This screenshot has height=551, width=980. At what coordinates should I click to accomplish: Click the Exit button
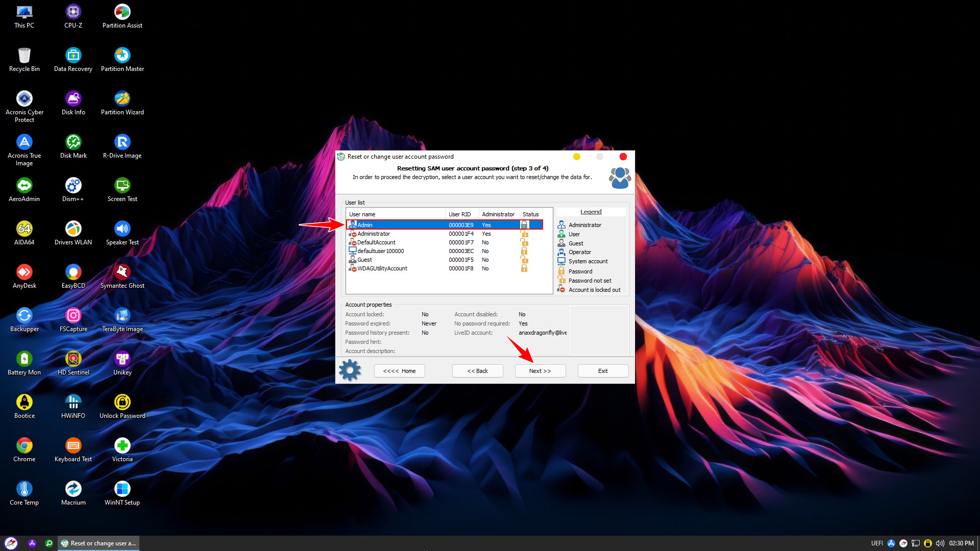point(603,371)
